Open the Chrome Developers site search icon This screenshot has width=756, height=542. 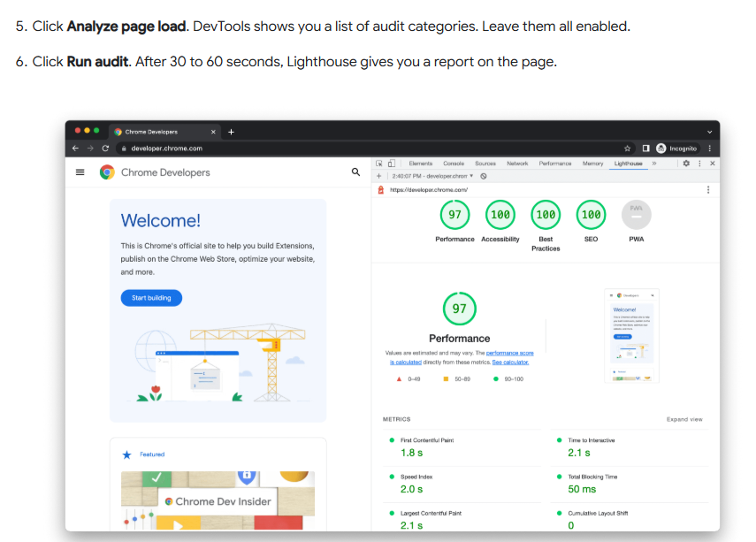355,172
